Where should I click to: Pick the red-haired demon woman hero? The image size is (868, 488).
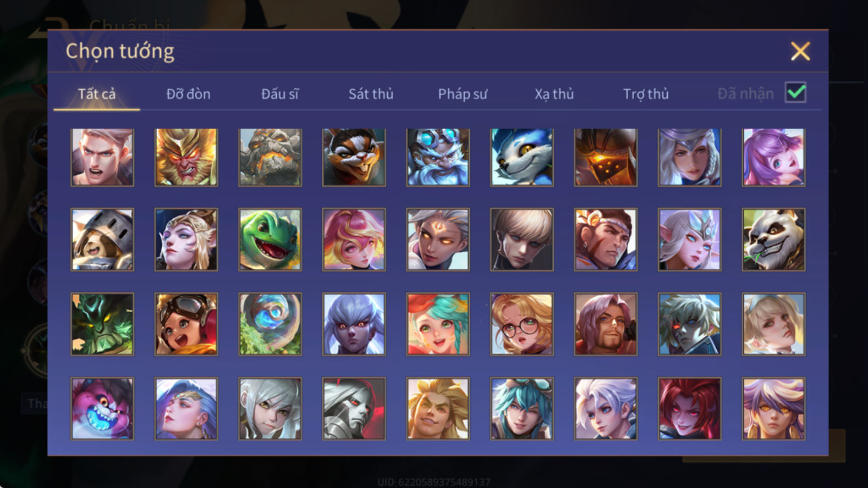[x=689, y=408]
